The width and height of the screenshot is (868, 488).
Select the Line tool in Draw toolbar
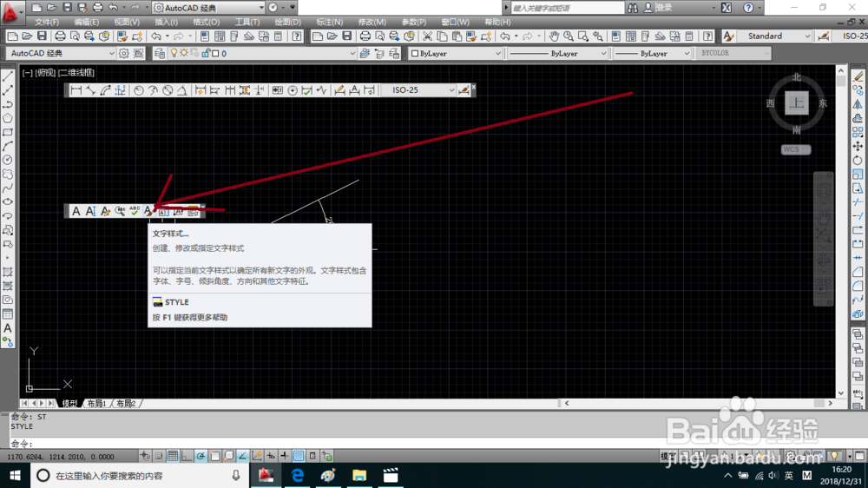8,76
